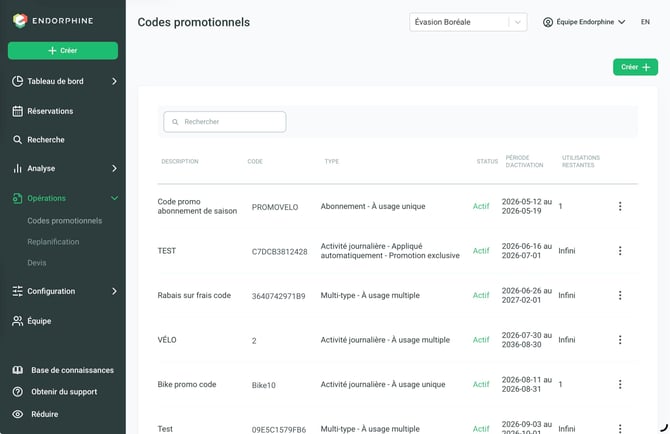670x434 pixels.
Task: Click 'Code promo abonnement de saison' description
Action: (197, 206)
